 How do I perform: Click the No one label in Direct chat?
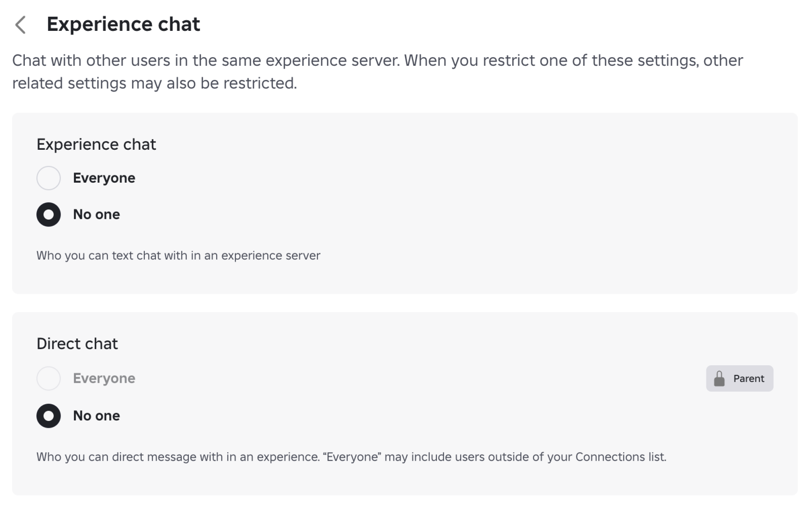pyautogui.click(x=96, y=415)
